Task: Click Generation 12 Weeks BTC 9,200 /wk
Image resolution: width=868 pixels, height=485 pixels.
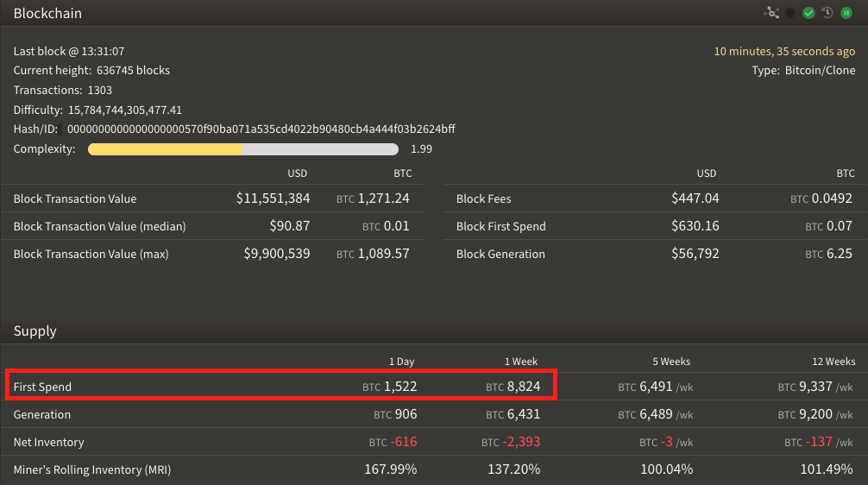Action: 815,414
